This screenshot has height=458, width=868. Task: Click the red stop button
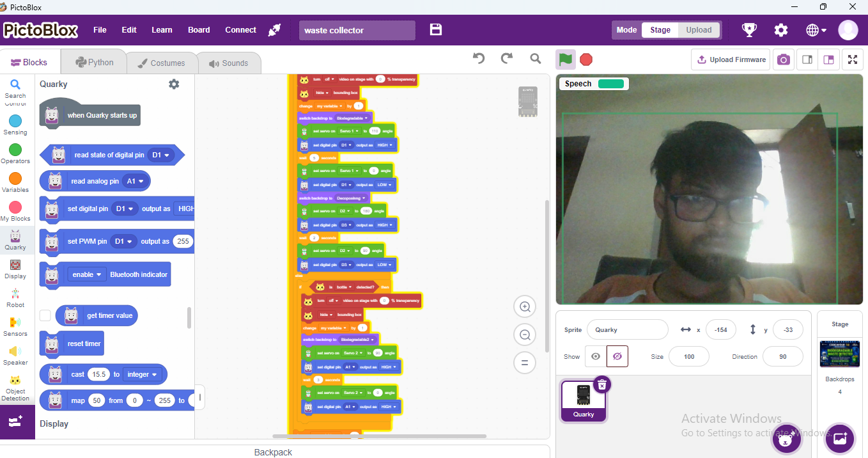586,59
